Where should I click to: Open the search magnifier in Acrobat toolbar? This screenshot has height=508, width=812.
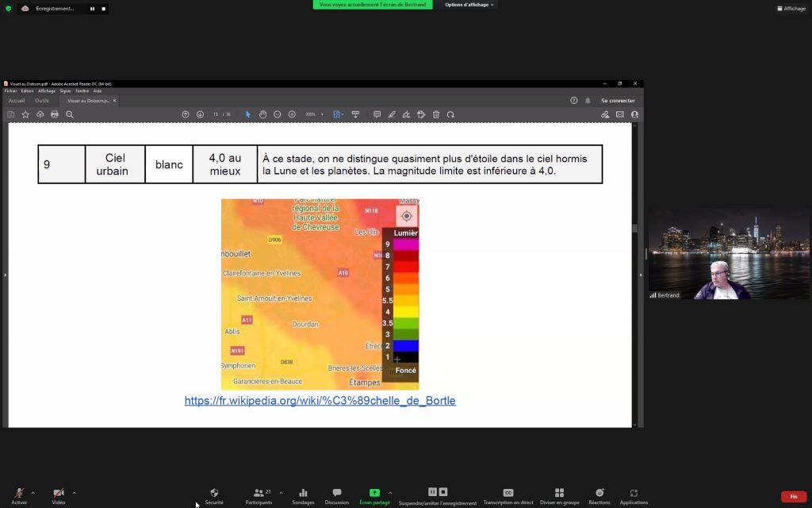[70, 114]
